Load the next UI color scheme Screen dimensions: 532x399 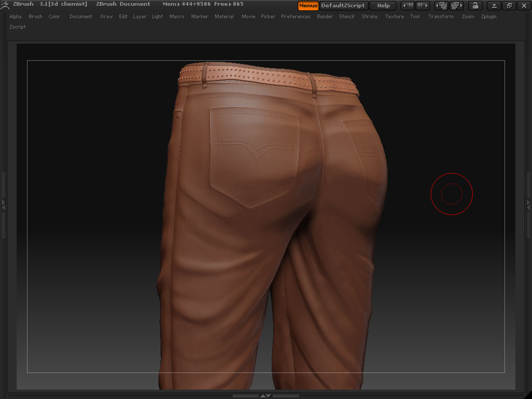[x=423, y=5]
